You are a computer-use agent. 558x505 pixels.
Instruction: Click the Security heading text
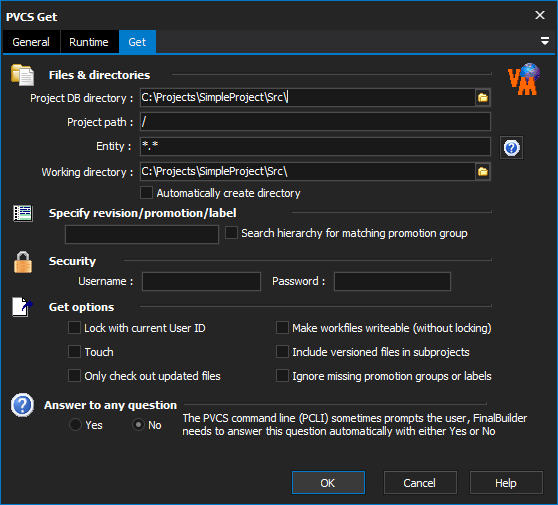coord(72,261)
